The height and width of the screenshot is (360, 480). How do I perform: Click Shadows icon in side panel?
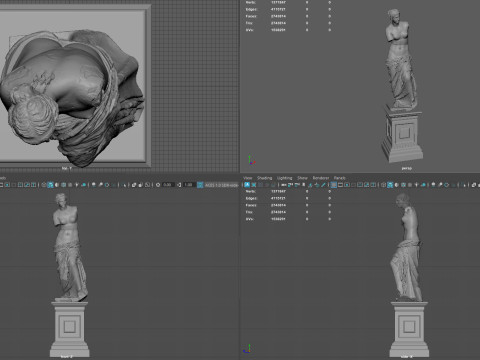tap(423, 185)
